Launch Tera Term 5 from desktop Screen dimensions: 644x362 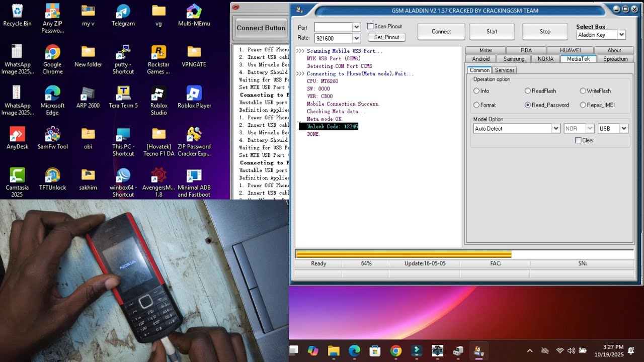click(123, 97)
